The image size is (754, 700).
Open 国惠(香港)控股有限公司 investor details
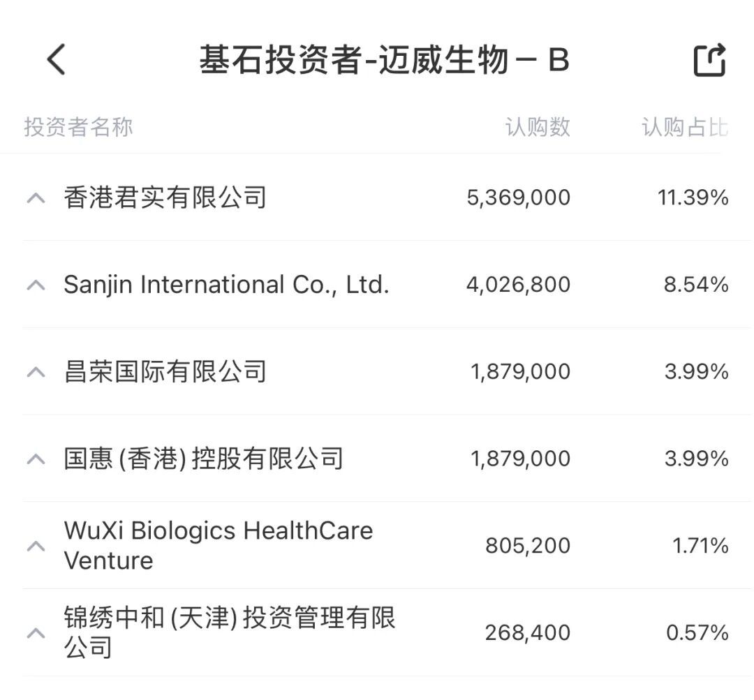[203, 459]
